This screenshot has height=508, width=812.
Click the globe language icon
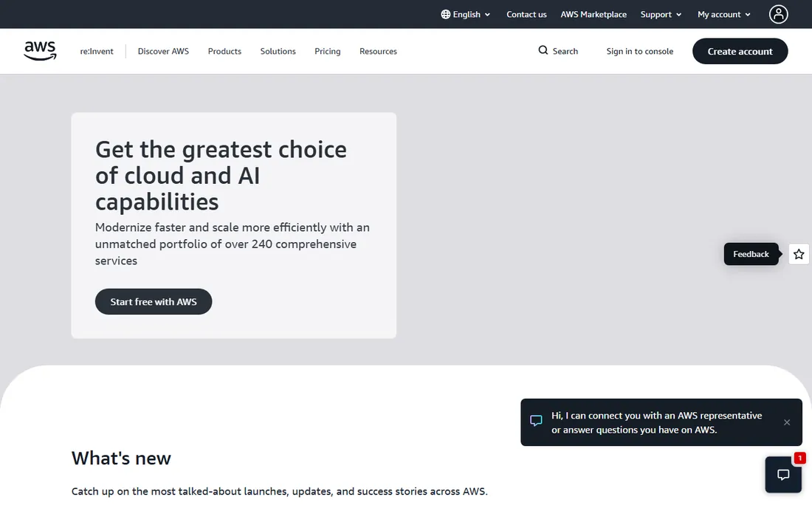pos(445,15)
